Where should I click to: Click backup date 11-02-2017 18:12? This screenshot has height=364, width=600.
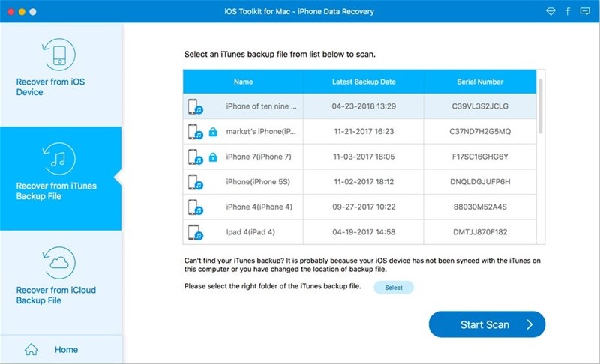[364, 182]
